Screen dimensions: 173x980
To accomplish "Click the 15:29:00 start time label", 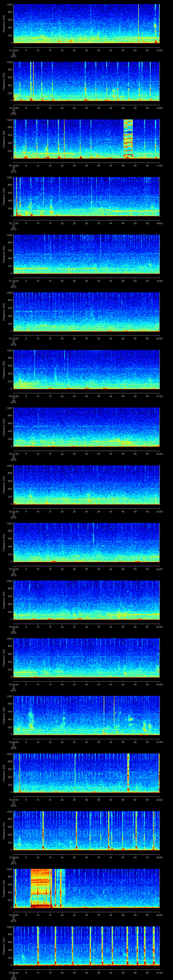I will (13, 915).
